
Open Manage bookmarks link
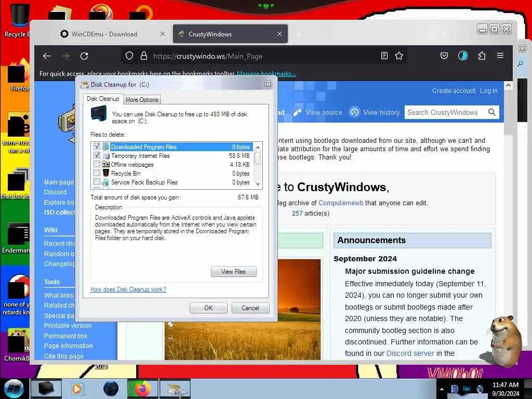pos(267,74)
